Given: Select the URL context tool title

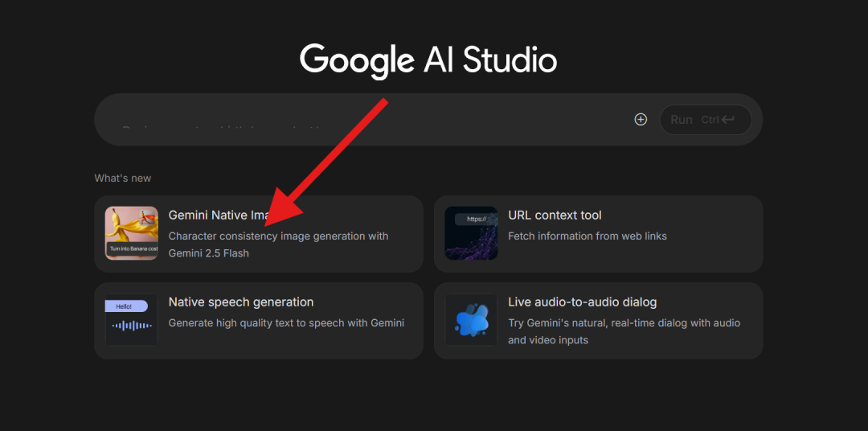Looking at the screenshot, I should [x=555, y=215].
